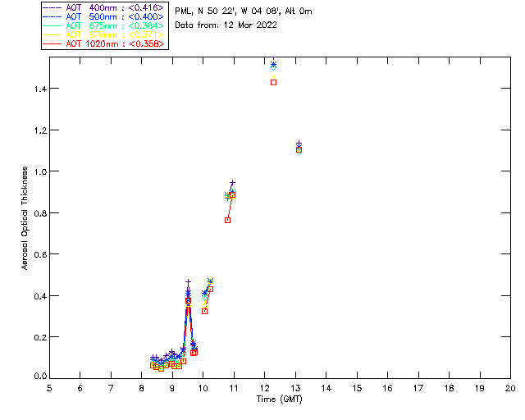
Task: Click the 'Data from: 12 Mar 2022' label
Action: [x=226, y=25]
